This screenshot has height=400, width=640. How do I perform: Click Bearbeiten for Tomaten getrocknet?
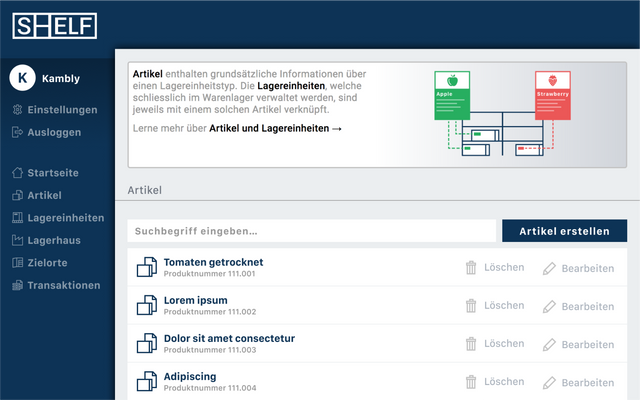(x=588, y=268)
